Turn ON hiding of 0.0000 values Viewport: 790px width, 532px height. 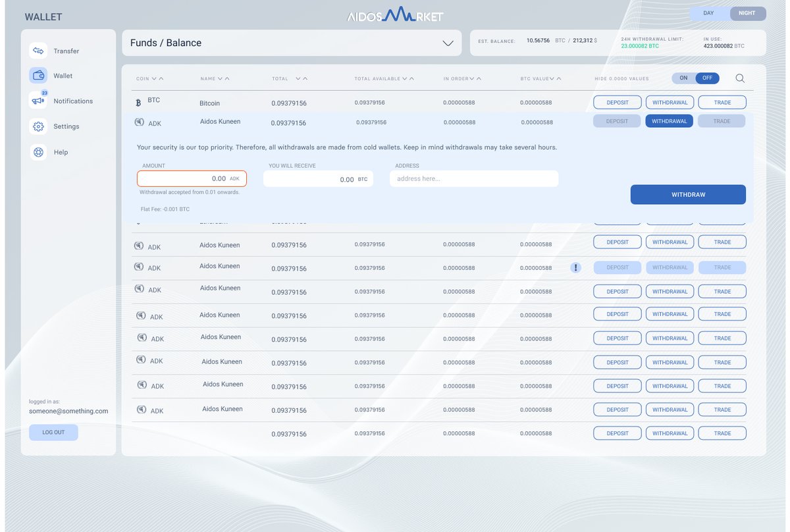click(x=683, y=78)
